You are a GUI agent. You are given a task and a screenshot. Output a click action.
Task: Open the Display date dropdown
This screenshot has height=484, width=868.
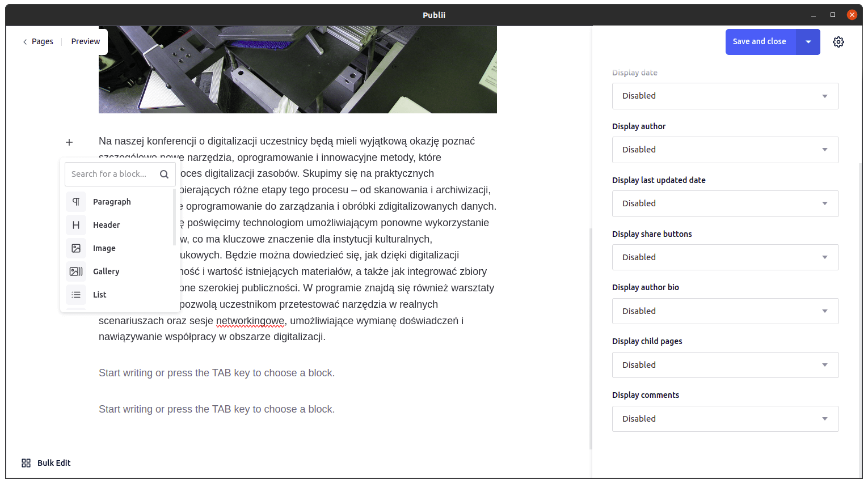[x=725, y=96]
